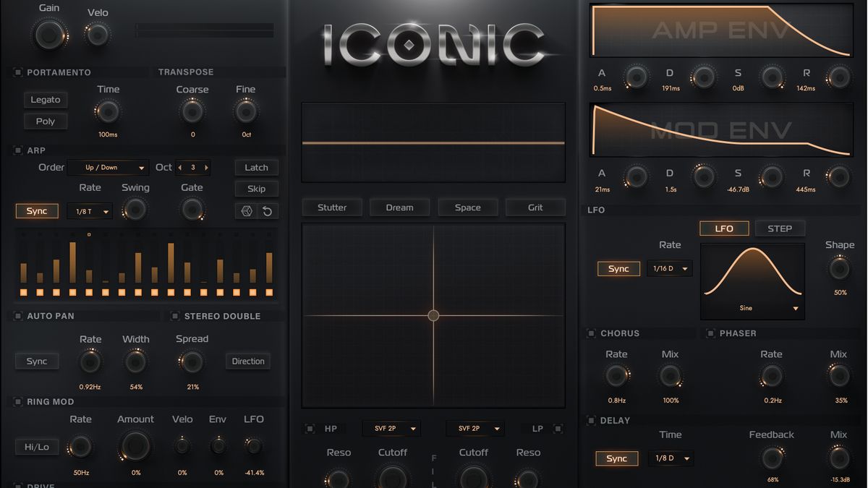The image size is (868, 488).
Task: Enable ARP Latch button
Action: 257,167
